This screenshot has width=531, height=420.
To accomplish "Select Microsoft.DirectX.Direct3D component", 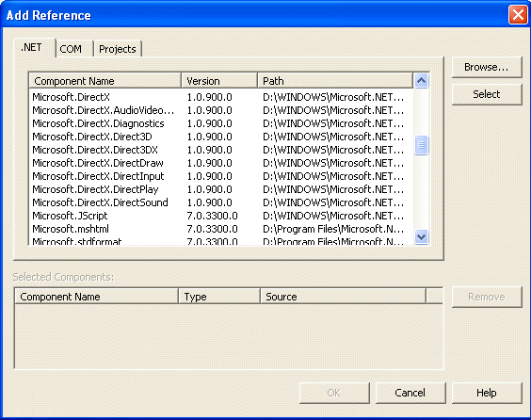I will click(221, 137).
